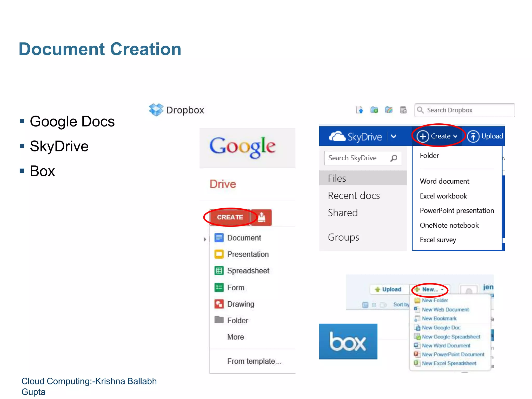
Task: Choose Drawing from Google Drive create menu
Action: (x=241, y=304)
